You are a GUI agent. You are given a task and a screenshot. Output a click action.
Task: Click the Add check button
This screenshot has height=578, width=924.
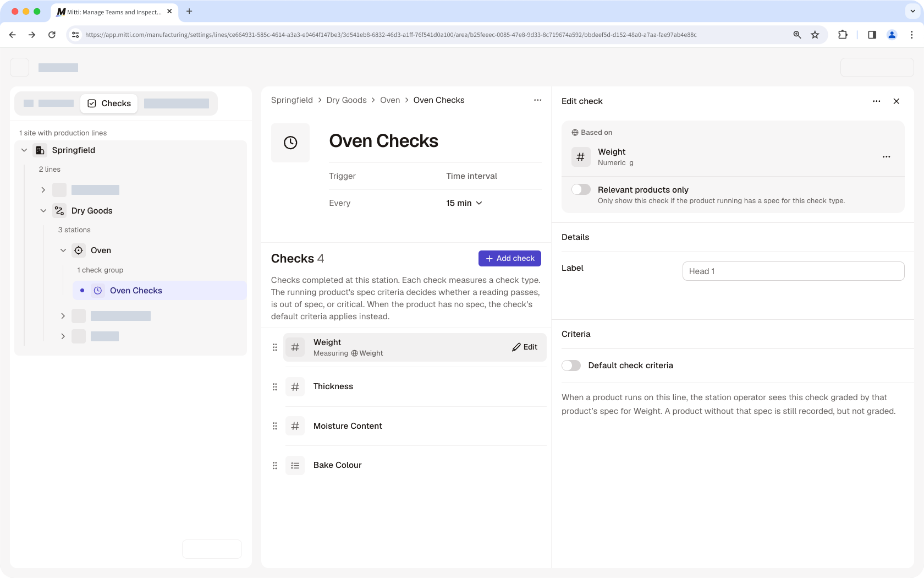[x=510, y=259]
